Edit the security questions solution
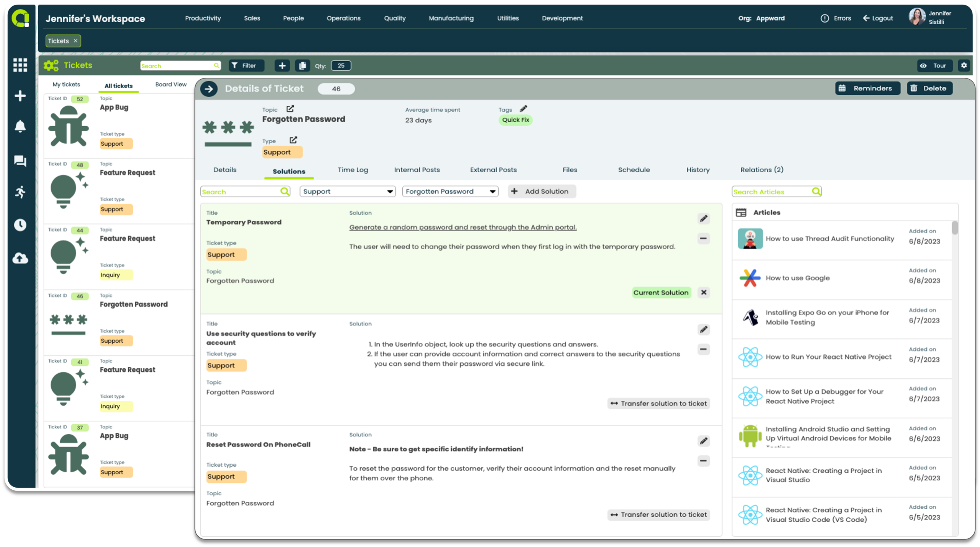The image size is (980, 547). click(x=703, y=329)
